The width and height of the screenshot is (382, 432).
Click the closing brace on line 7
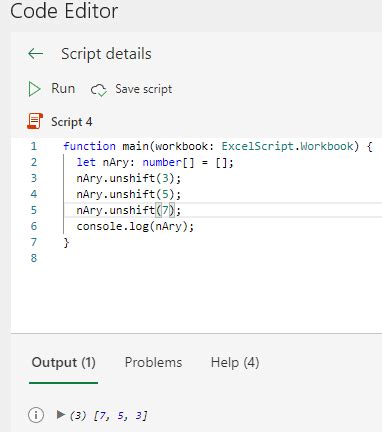pyautogui.click(x=66, y=242)
